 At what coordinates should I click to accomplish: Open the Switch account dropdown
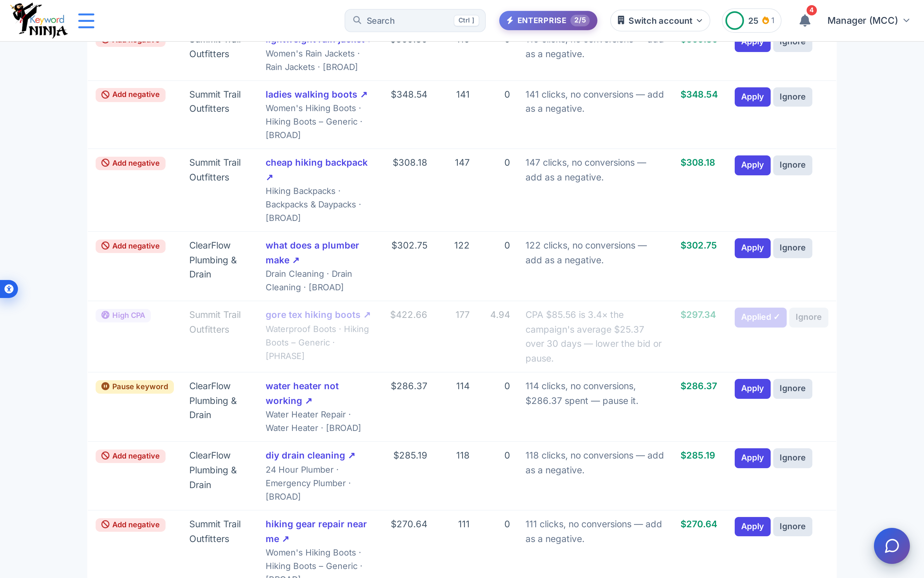pos(660,21)
